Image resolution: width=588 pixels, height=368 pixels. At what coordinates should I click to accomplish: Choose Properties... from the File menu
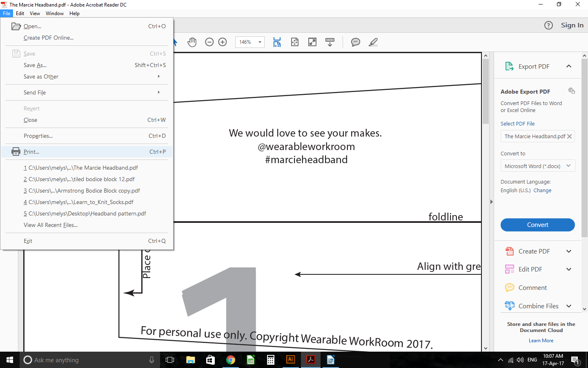pyautogui.click(x=87, y=136)
